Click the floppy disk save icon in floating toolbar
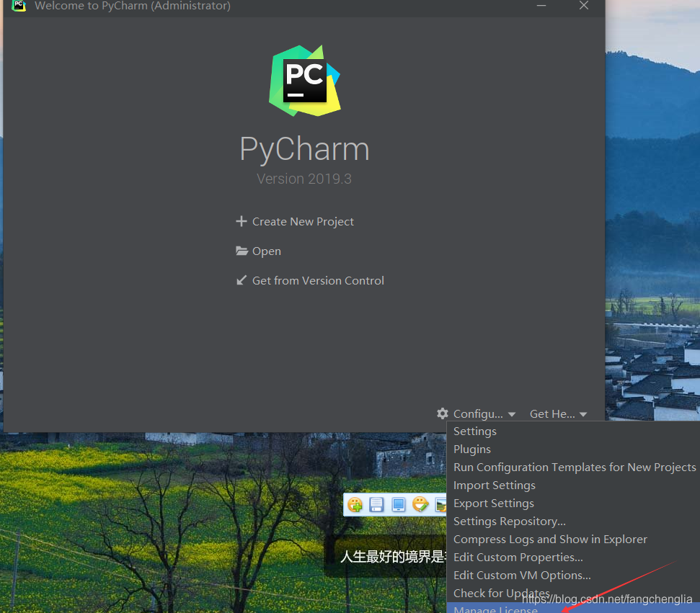Viewport: 700px width, 613px height. coord(376,504)
